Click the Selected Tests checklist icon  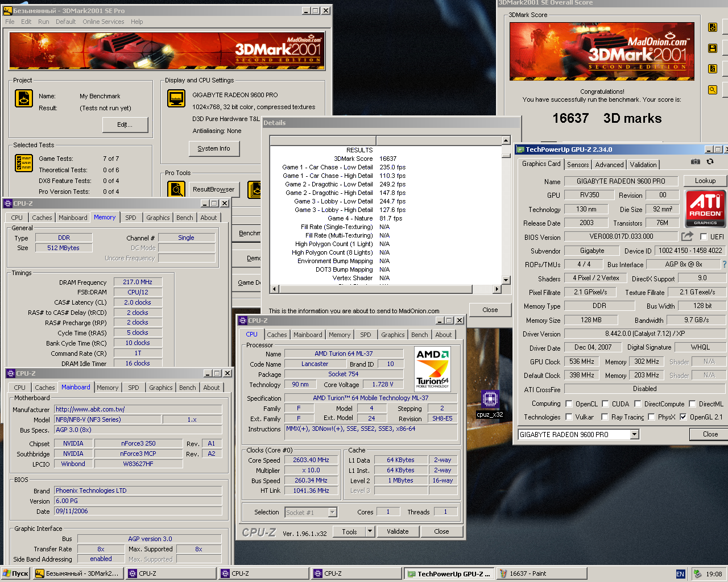(24, 163)
